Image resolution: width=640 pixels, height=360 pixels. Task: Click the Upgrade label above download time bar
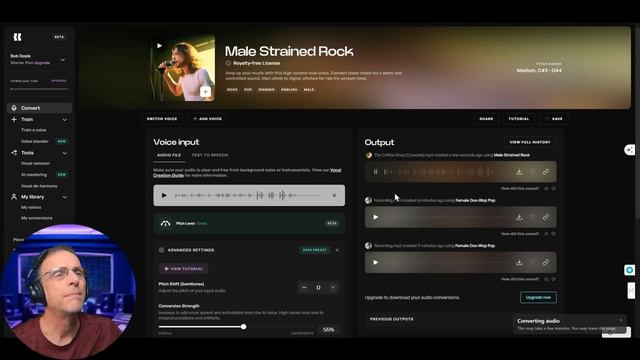coord(59,81)
